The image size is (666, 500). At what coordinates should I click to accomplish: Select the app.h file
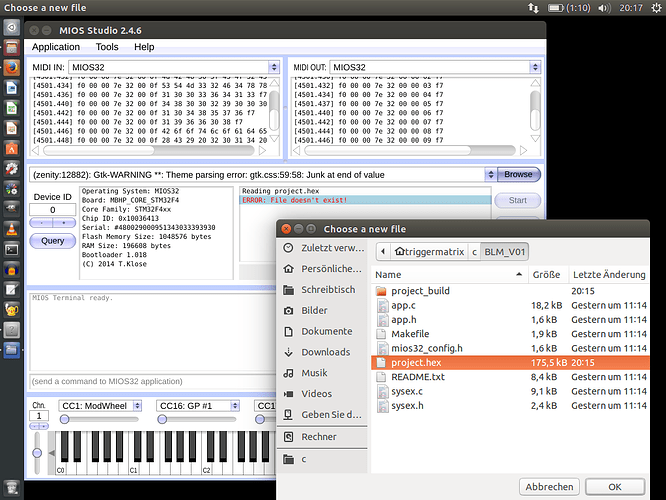click(x=511, y=320)
